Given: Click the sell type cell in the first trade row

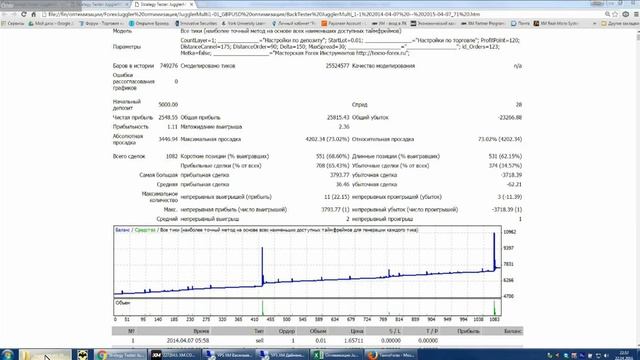Looking at the screenshot, I should (260, 340).
